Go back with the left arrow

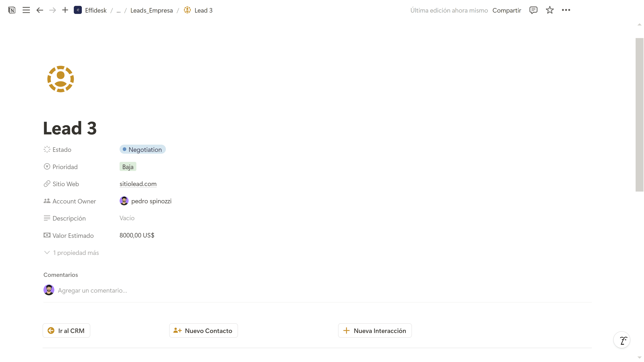pyautogui.click(x=40, y=10)
